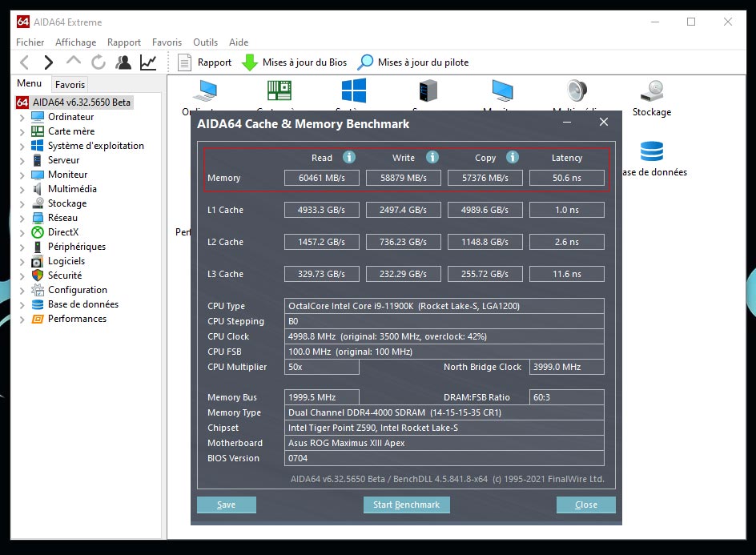Switch to the Favoris sidebar tab

70,84
